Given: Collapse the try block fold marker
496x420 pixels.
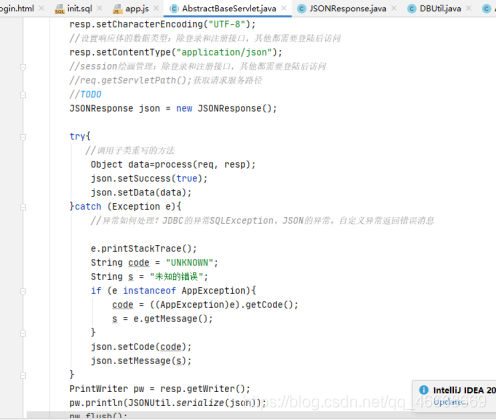Looking at the screenshot, I should [23, 137].
